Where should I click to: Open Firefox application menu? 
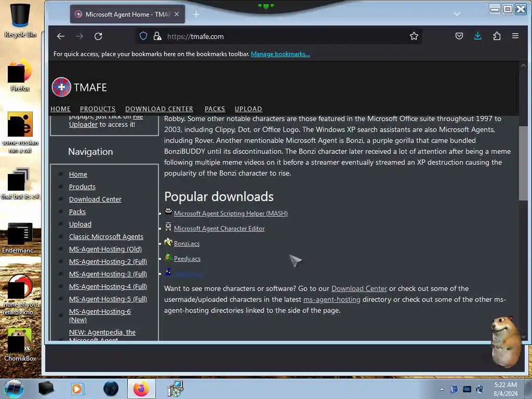[x=515, y=36]
